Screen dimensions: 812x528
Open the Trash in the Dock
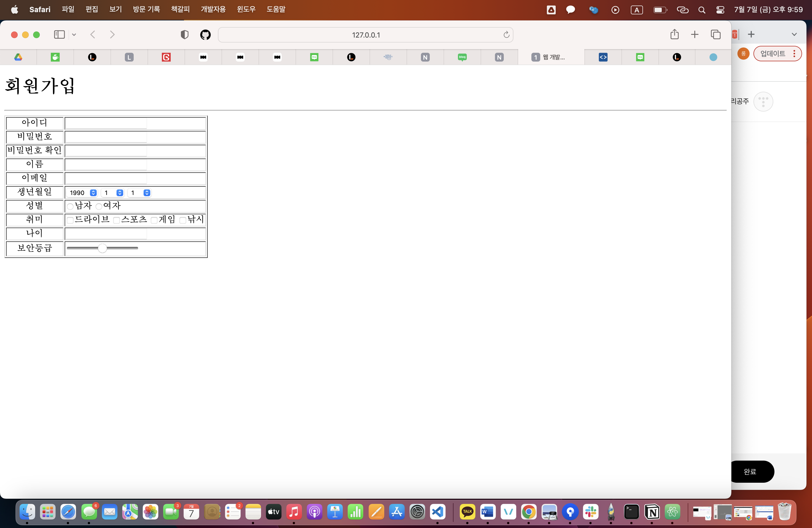click(x=784, y=511)
